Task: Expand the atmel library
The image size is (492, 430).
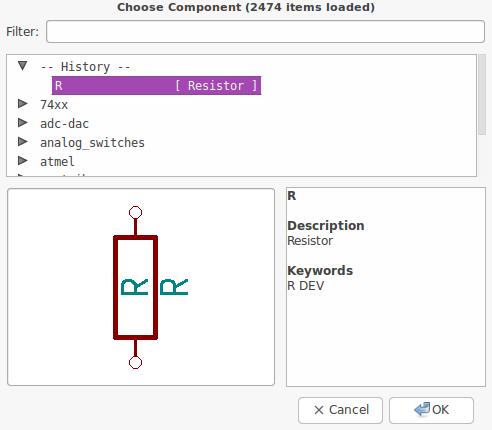Action: [x=22, y=161]
